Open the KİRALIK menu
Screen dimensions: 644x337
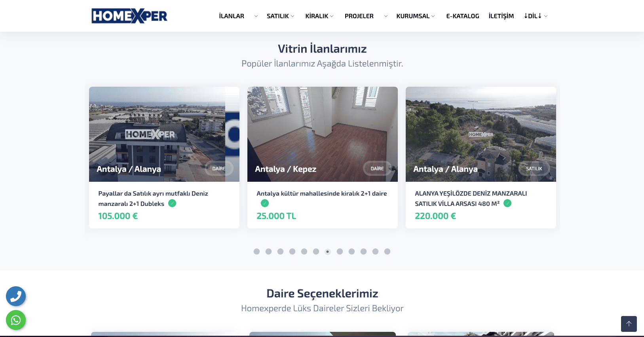(317, 16)
